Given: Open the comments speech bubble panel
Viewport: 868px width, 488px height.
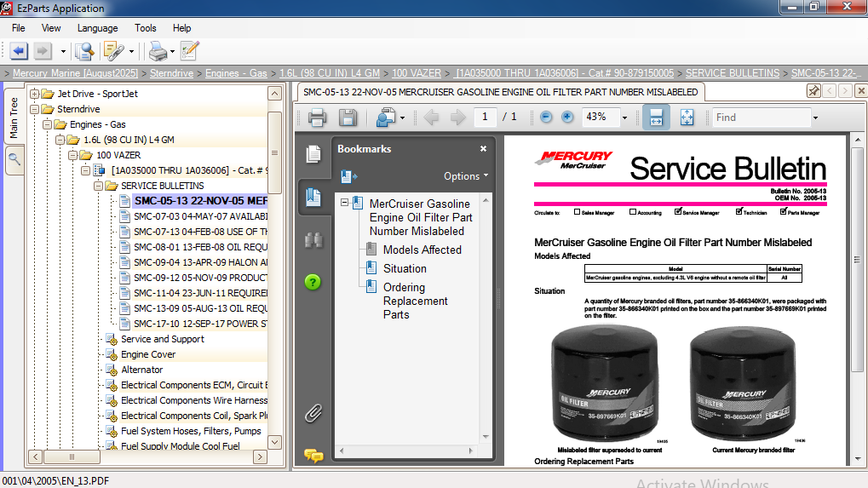Looking at the screenshot, I should pyautogui.click(x=313, y=456).
